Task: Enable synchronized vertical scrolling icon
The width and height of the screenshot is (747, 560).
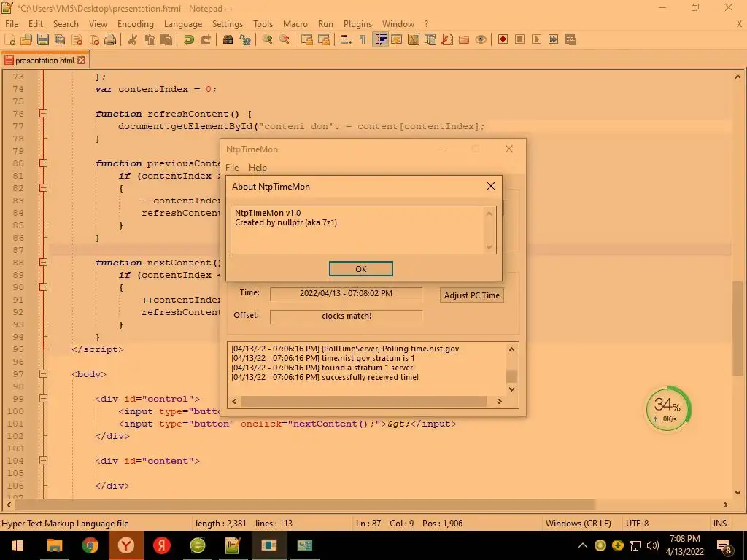Action: (307, 39)
